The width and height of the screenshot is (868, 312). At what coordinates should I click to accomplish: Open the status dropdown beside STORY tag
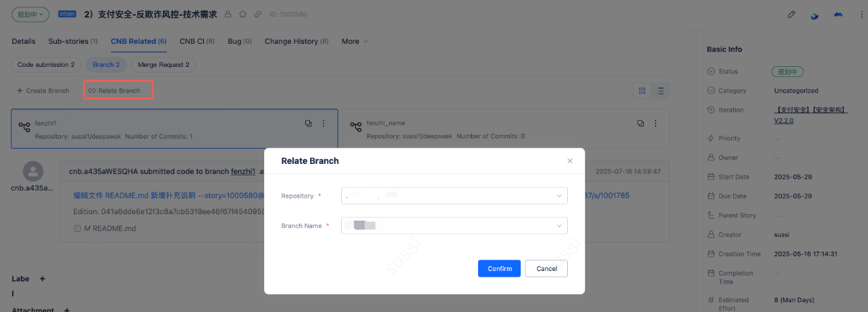[x=30, y=14]
